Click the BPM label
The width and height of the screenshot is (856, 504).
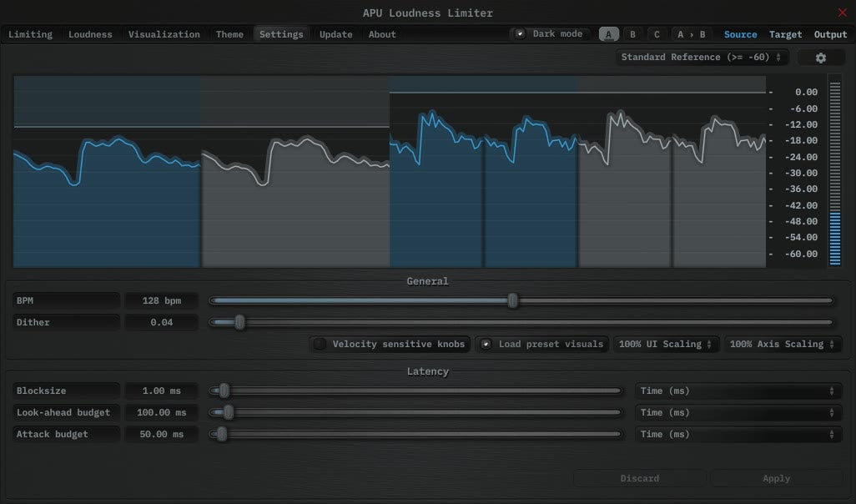tap(66, 300)
